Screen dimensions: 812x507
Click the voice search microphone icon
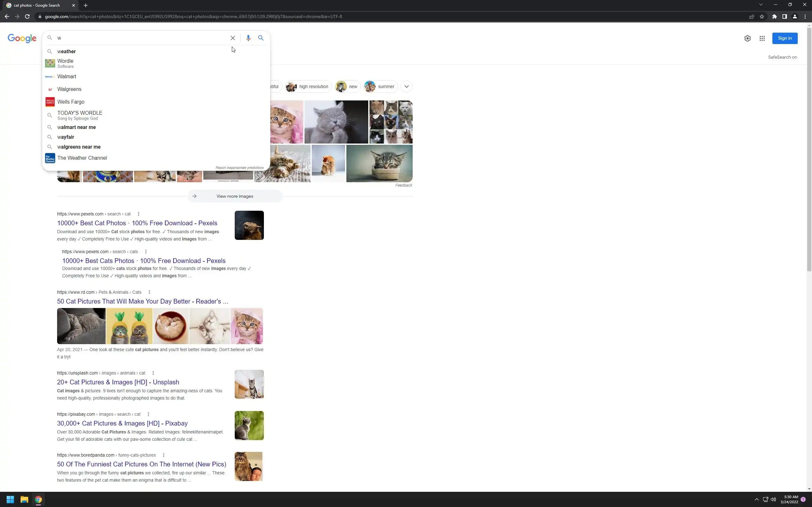click(248, 38)
